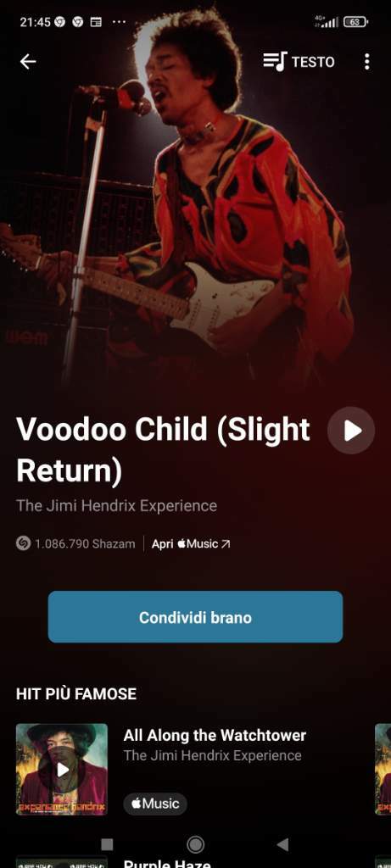Tap the Android back triangle button
Screen dimensions: 391x868
282,844
